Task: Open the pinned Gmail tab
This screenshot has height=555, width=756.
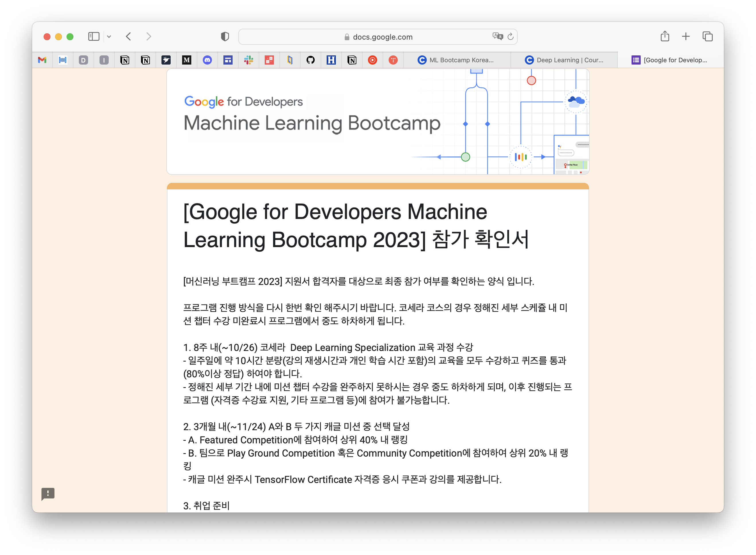Action: pos(42,60)
